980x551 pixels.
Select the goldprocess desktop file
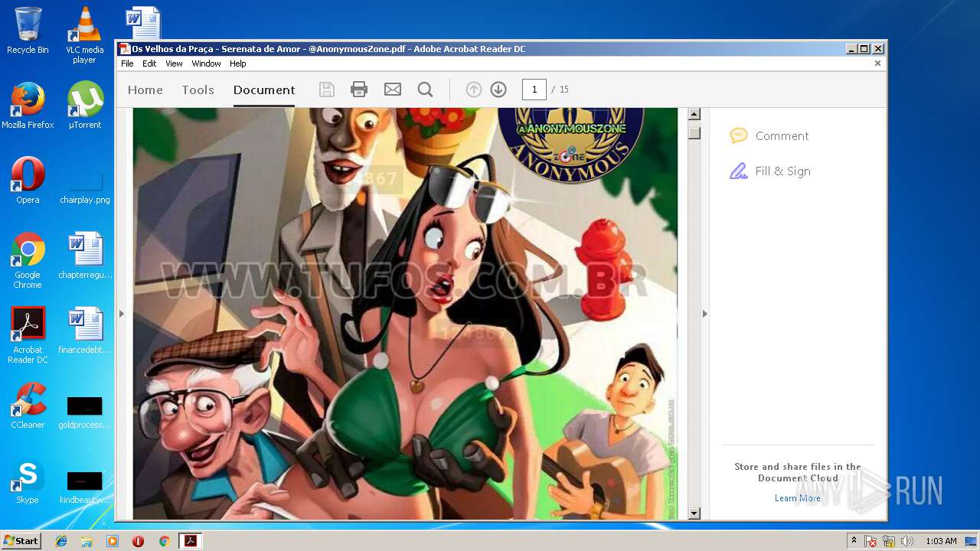pyautogui.click(x=85, y=412)
